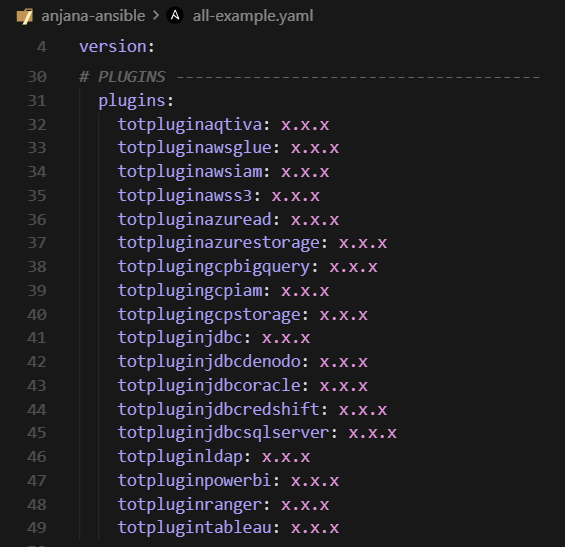Click x.x.x value of totpluginjdbcsqlserver
565x547 pixels.
[x=373, y=433]
